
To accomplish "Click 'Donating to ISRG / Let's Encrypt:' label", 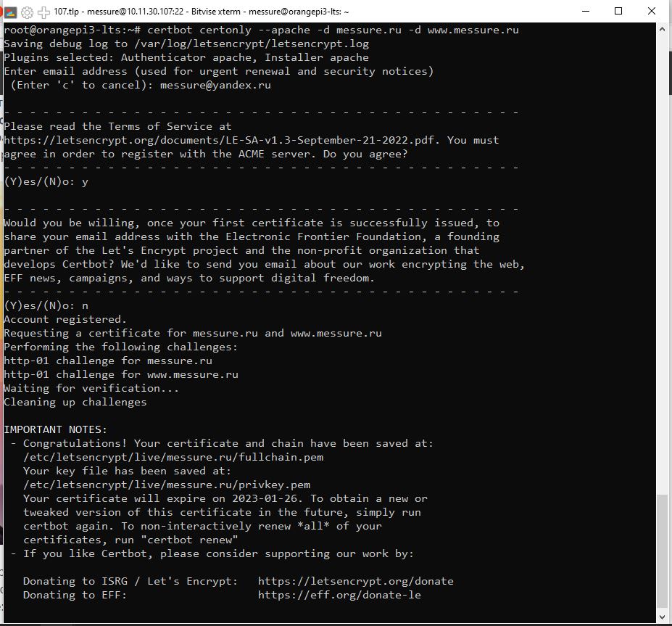I will click(130, 582).
